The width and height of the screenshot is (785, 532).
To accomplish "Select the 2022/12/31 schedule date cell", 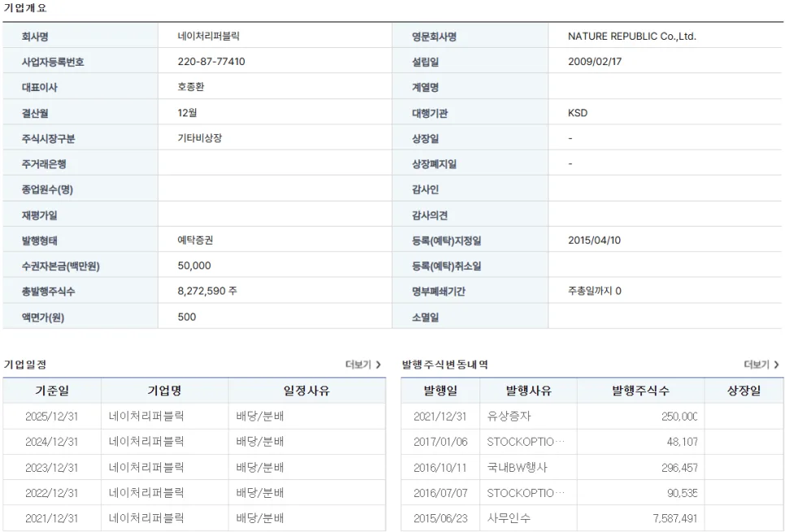I will pos(52,493).
